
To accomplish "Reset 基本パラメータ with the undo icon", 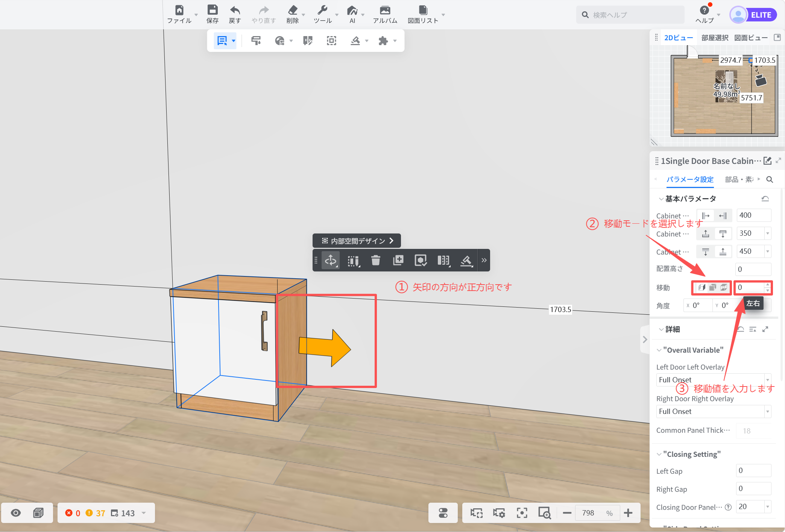I will tap(765, 199).
